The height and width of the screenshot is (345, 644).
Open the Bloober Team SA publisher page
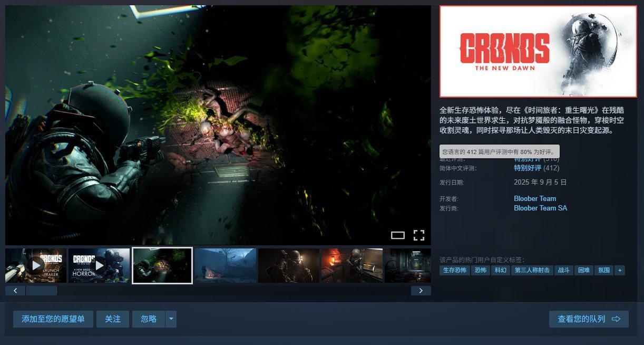(541, 208)
